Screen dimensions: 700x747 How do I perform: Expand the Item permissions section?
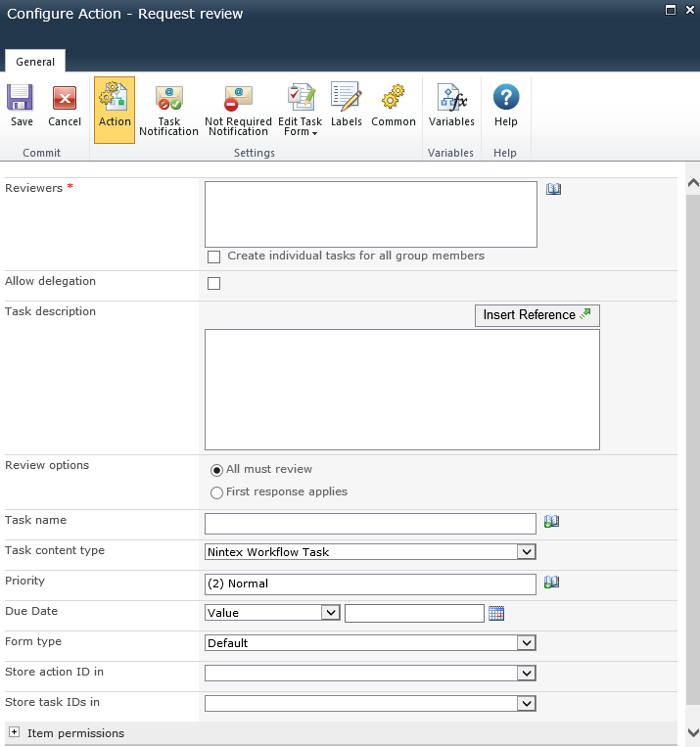coord(15,732)
